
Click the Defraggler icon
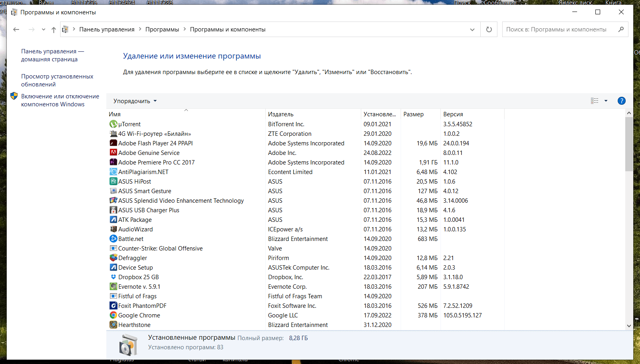coord(114,258)
